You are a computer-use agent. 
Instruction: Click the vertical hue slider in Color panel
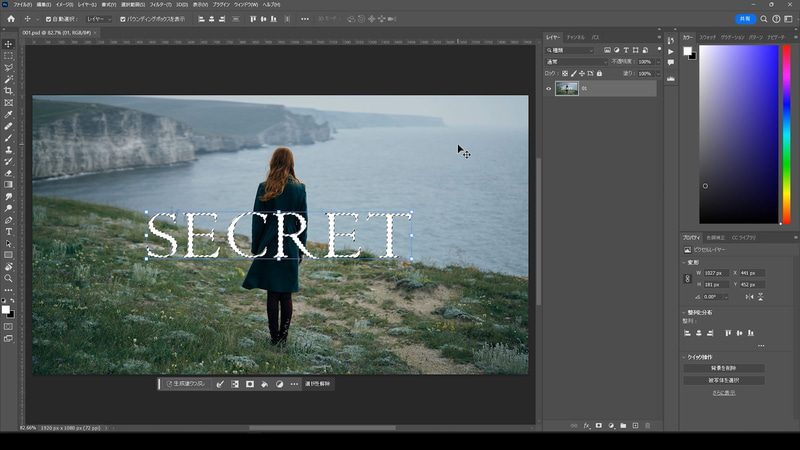coord(786,135)
